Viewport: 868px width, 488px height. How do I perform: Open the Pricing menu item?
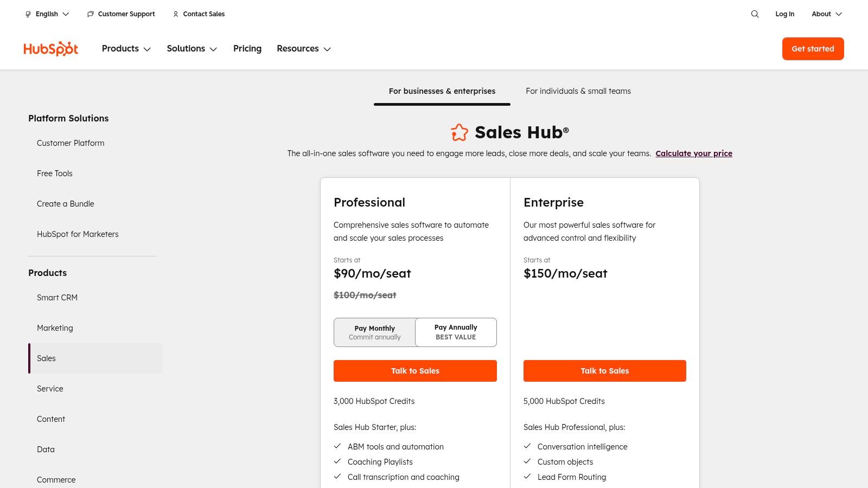pos(247,49)
